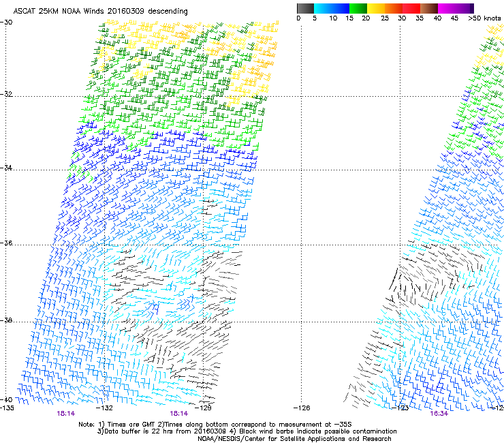Click the -36 latitude label

[x=6, y=243]
